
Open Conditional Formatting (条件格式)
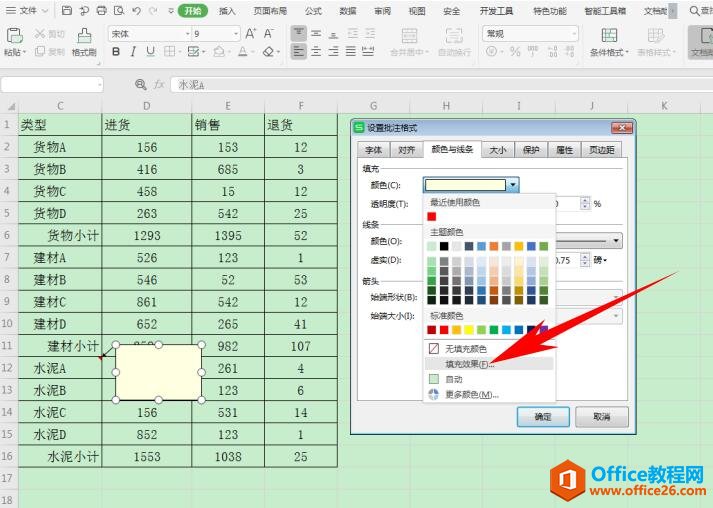click(x=609, y=42)
